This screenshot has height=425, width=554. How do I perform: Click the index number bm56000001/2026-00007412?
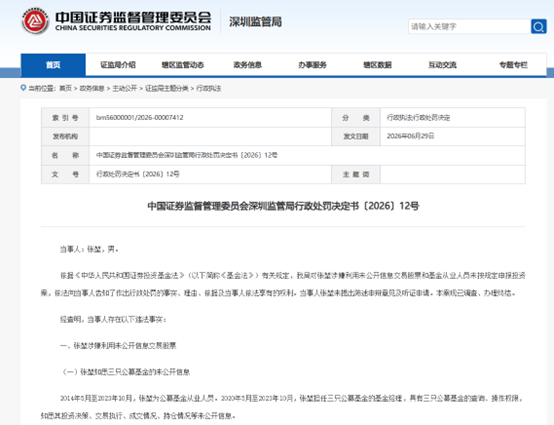[x=140, y=118]
